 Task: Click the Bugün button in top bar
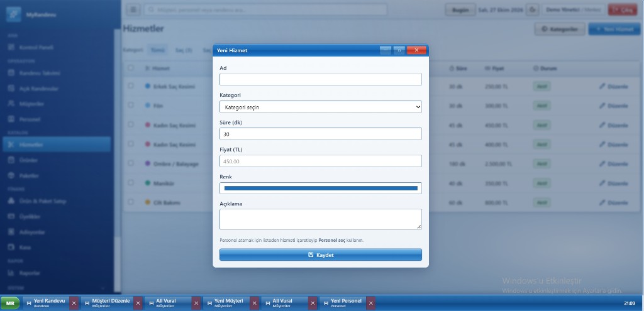click(460, 10)
